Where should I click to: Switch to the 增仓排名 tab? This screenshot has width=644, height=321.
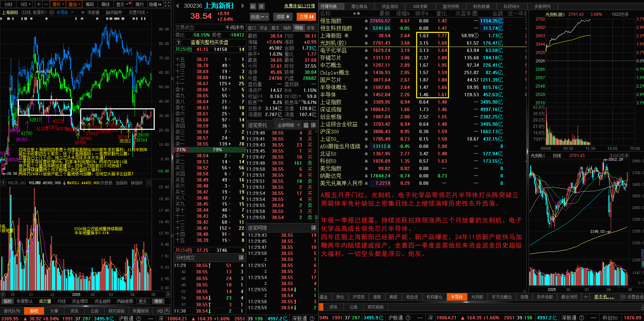(x=359, y=6)
